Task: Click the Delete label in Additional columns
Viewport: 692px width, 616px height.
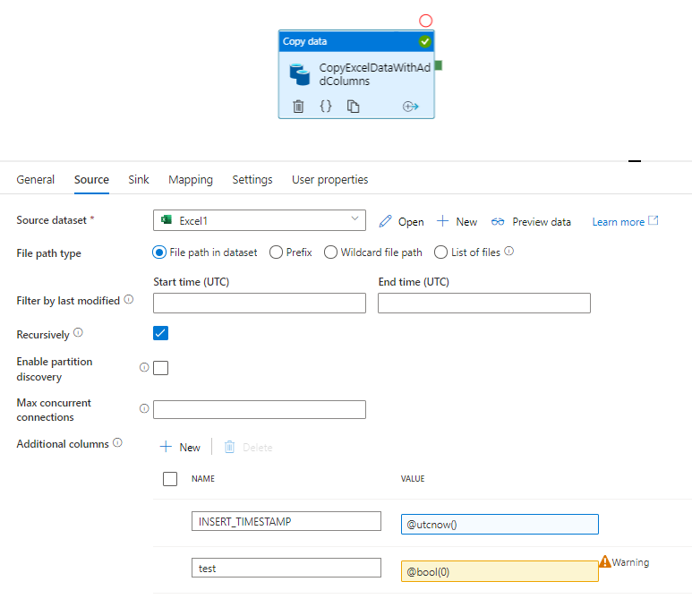Action: pos(257,448)
